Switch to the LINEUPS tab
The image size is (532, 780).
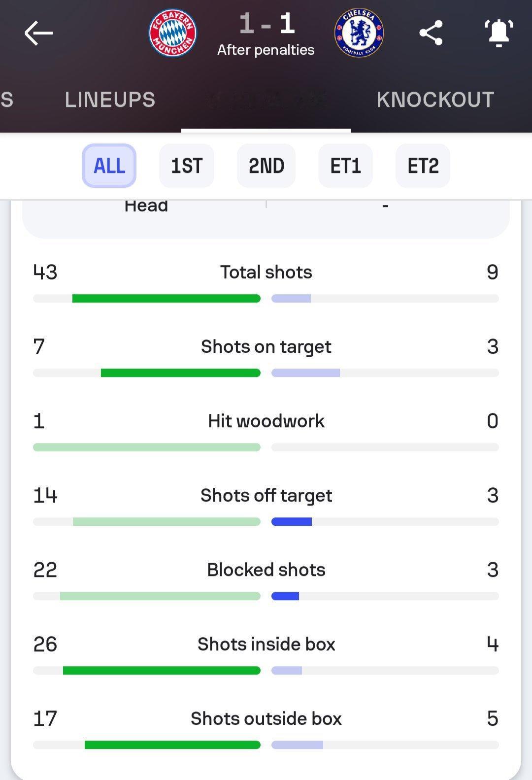[110, 100]
